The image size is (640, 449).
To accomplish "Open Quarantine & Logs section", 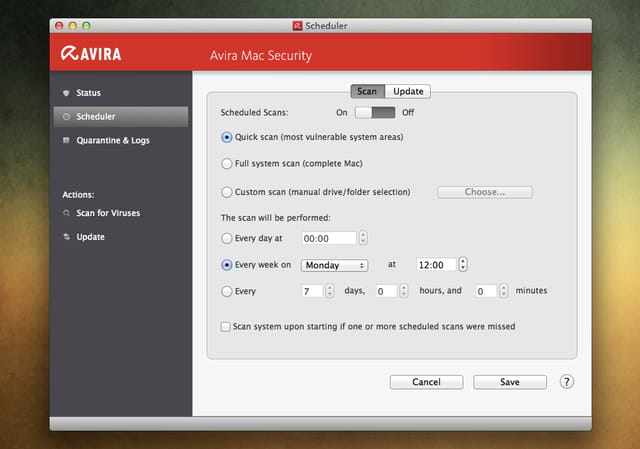I will pyautogui.click(x=120, y=140).
